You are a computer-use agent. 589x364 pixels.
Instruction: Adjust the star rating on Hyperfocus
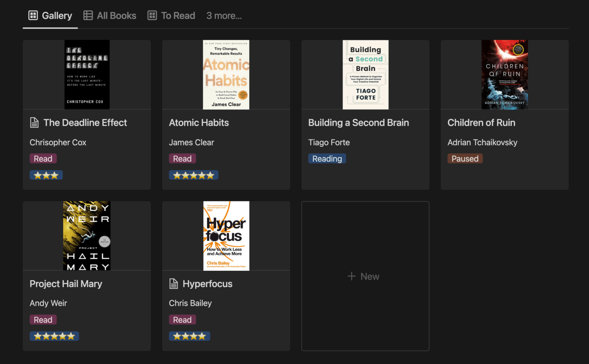click(189, 336)
